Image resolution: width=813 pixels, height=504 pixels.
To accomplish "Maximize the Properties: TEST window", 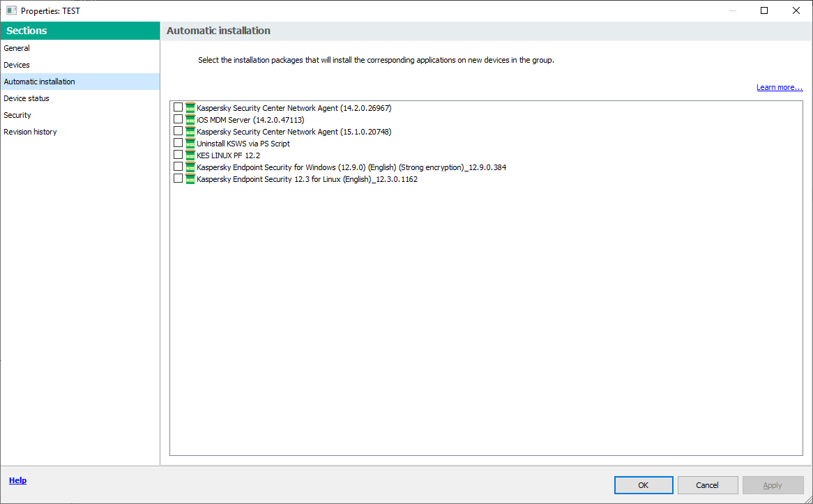I will (763, 10).
